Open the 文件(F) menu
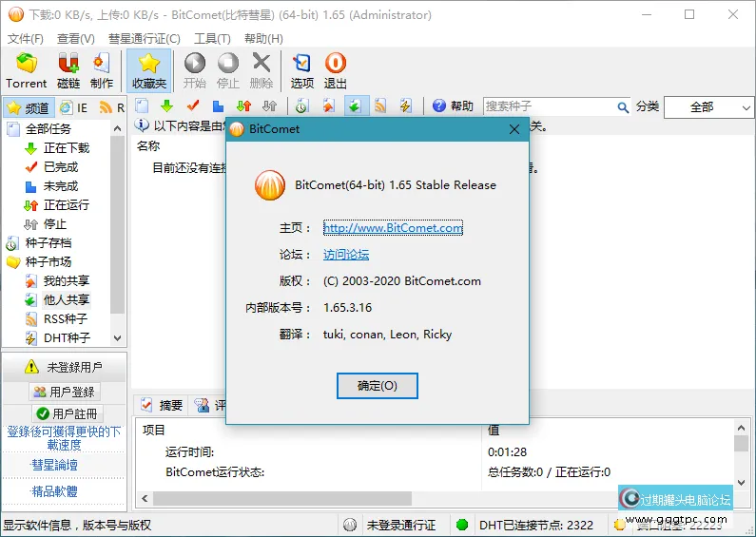This screenshot has height=537, width=756. pyautogui.click(x=25, y=39)
